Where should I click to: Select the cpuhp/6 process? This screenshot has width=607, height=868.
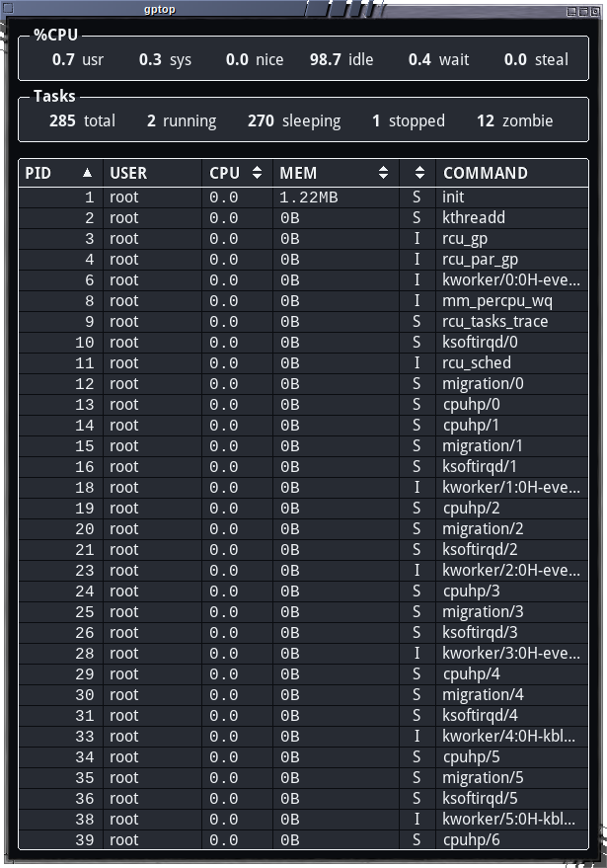(x=303, y=840)
